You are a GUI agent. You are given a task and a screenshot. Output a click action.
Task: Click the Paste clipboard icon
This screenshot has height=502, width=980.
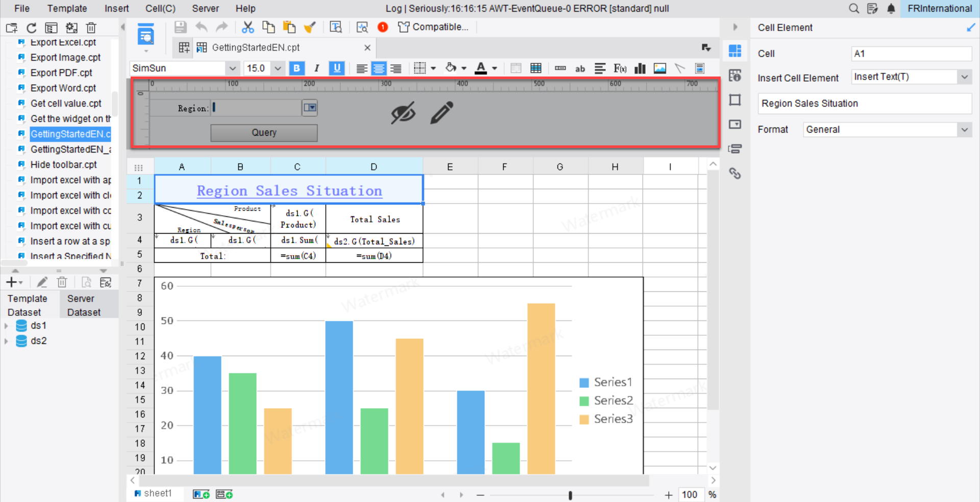pyautogui.click(x=289, y=27)
